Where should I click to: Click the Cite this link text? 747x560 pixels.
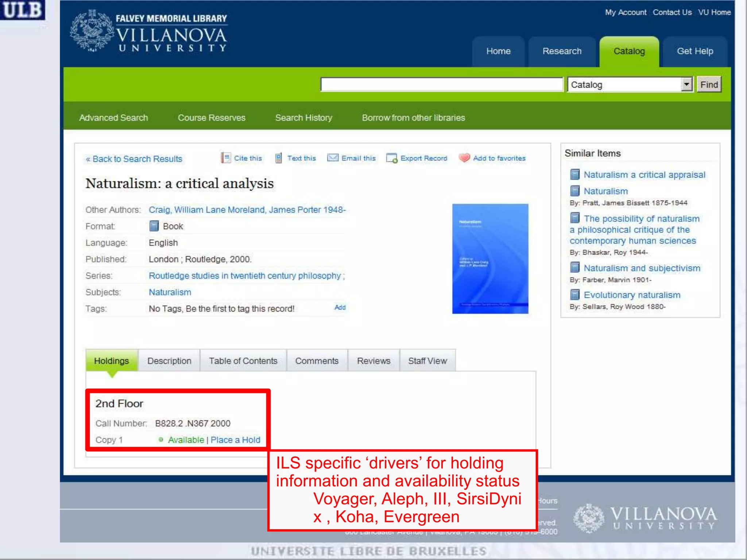(x=248, y=158)
